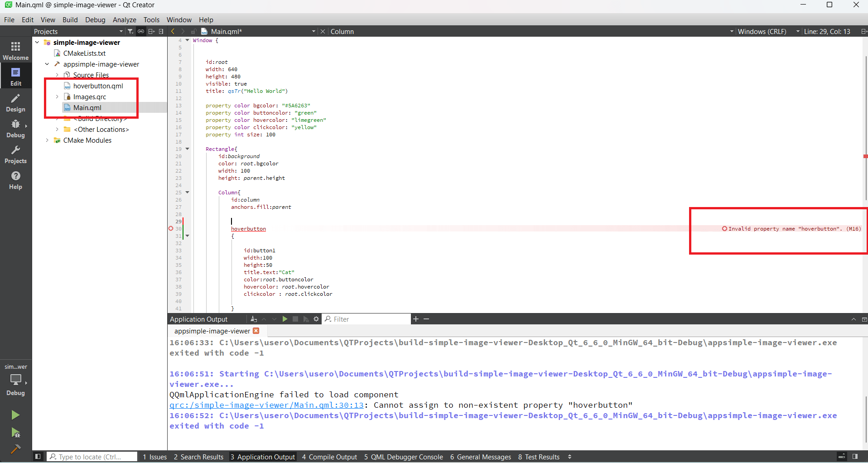Stop the running application with the square icon
This screenshot has width=868, height=463.
[296, 319]
